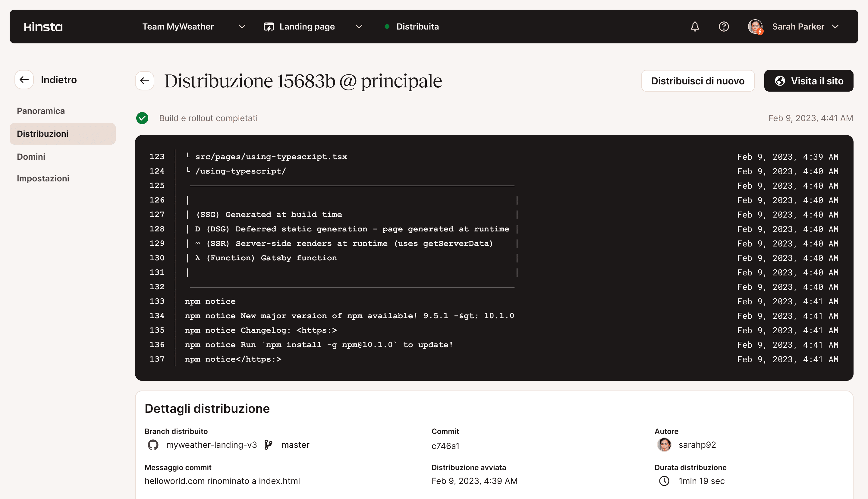Click the Kinsta logo
Viewport: 868px width, 499px height.
click(x=43, y=27)
